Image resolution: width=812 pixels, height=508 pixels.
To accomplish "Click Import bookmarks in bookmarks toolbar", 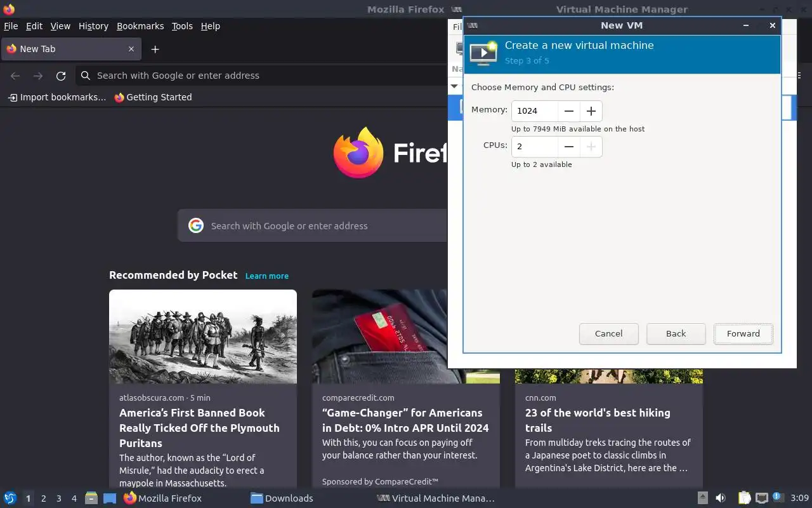I will pos(57,97).
